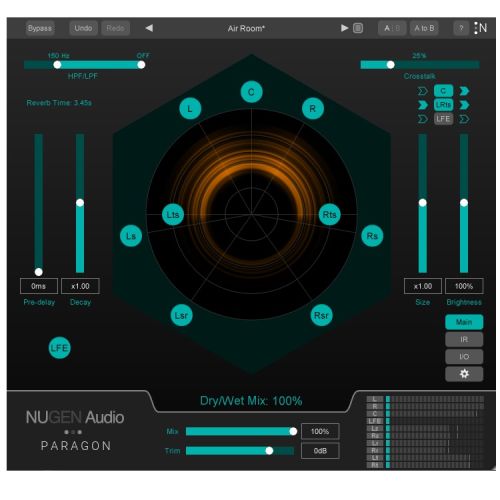This screenshot has width=500, height=500.
Task: Switch between A and B states
Action: click(x=392, y=28)
